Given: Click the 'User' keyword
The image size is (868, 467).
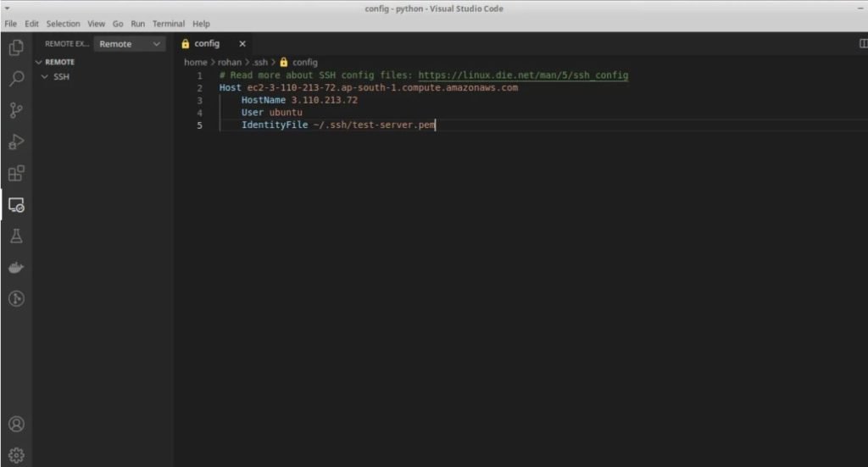Looking at the screenshot, I should click(252, 113).
